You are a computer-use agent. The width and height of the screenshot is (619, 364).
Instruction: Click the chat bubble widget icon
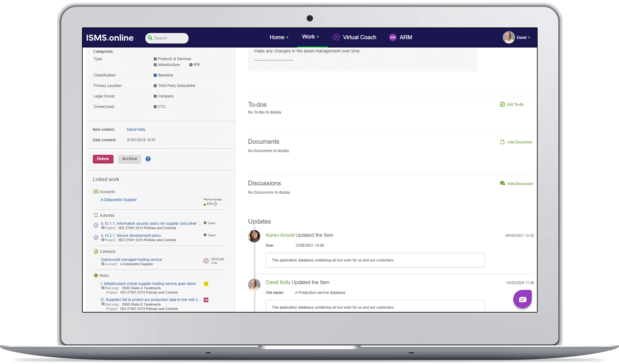point(522,299)
